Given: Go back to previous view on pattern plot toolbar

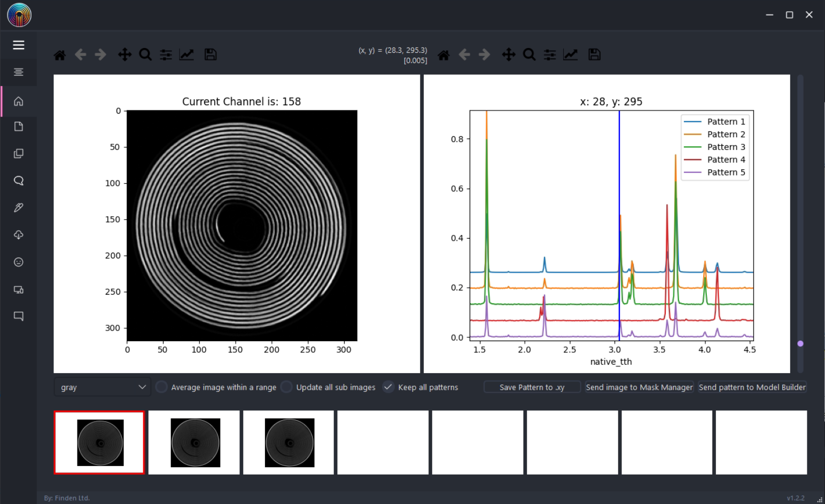Looking at the screenshot, I should click(x=464, y=54).
